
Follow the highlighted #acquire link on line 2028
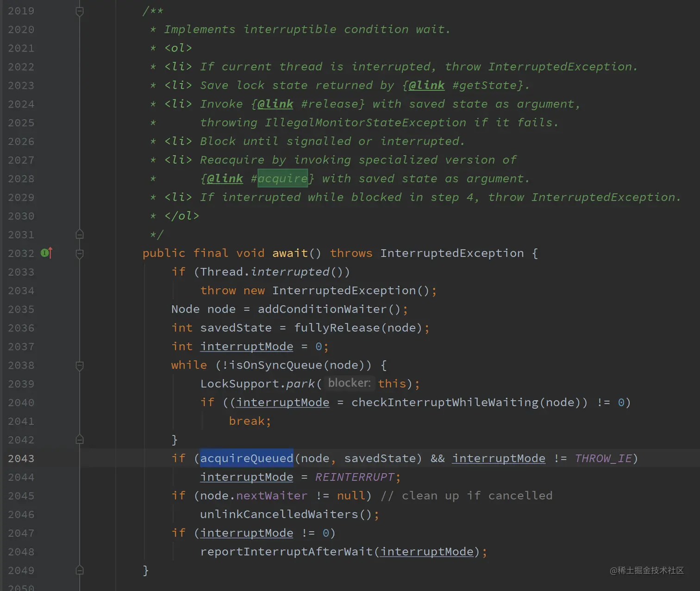[282, 178]
